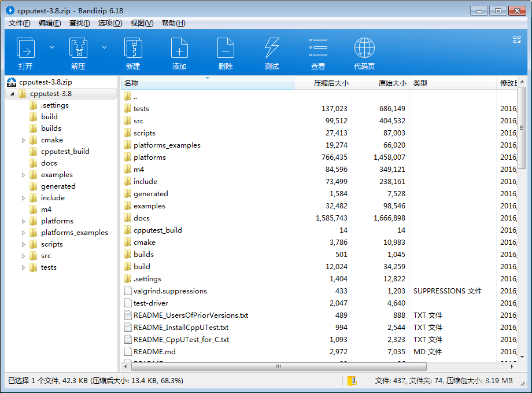Click the m4 folder icon in tree
Image resolution: width=532 pixels, height=393 pixels.
[x=34, y=210]
